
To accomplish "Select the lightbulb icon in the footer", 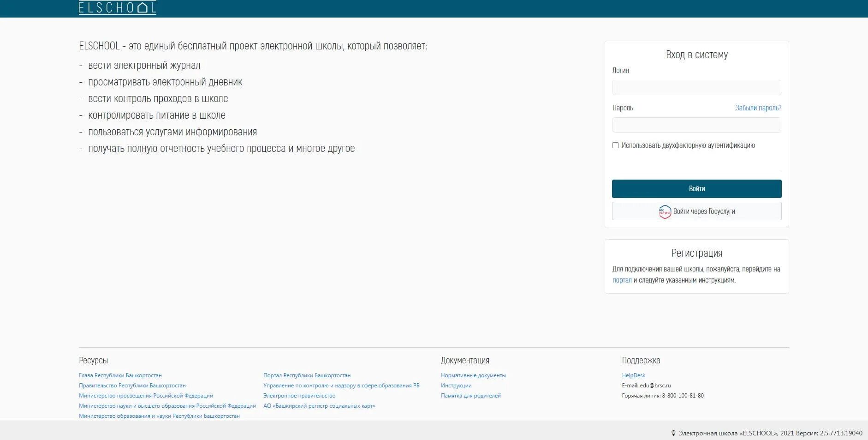I will [x=673, y=433].
